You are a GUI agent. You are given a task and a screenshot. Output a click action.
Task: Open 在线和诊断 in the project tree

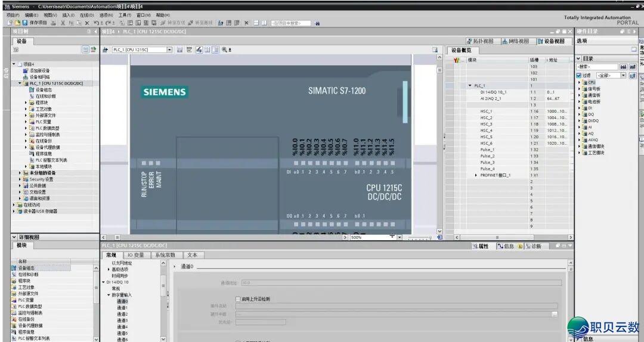(x=45, y=96)
